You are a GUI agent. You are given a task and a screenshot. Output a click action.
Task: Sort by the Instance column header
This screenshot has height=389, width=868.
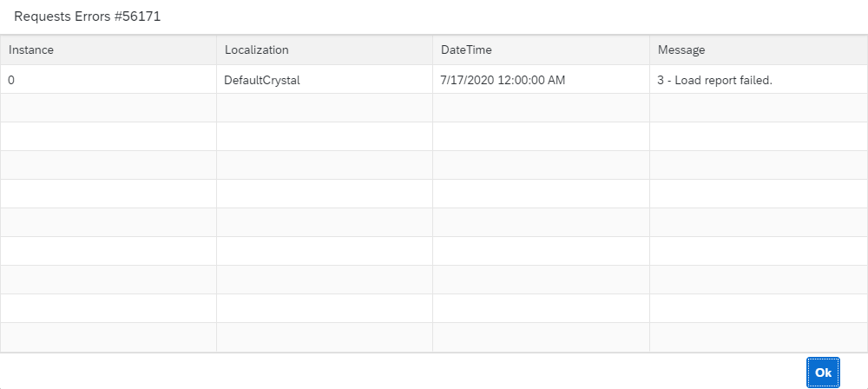click(31, 50)
